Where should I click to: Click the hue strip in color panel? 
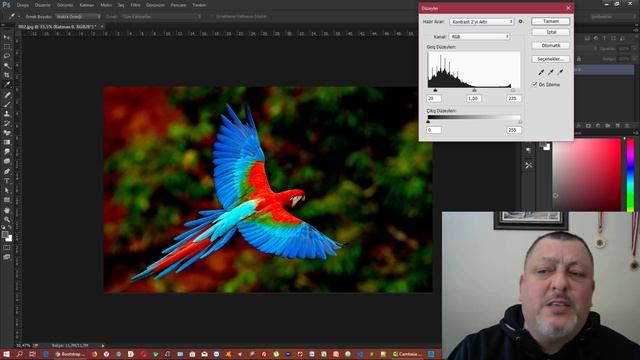coord(630,175)
